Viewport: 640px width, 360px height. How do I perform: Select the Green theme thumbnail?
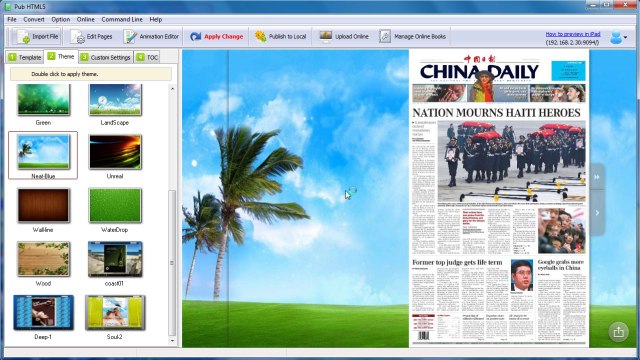(43, 100)
